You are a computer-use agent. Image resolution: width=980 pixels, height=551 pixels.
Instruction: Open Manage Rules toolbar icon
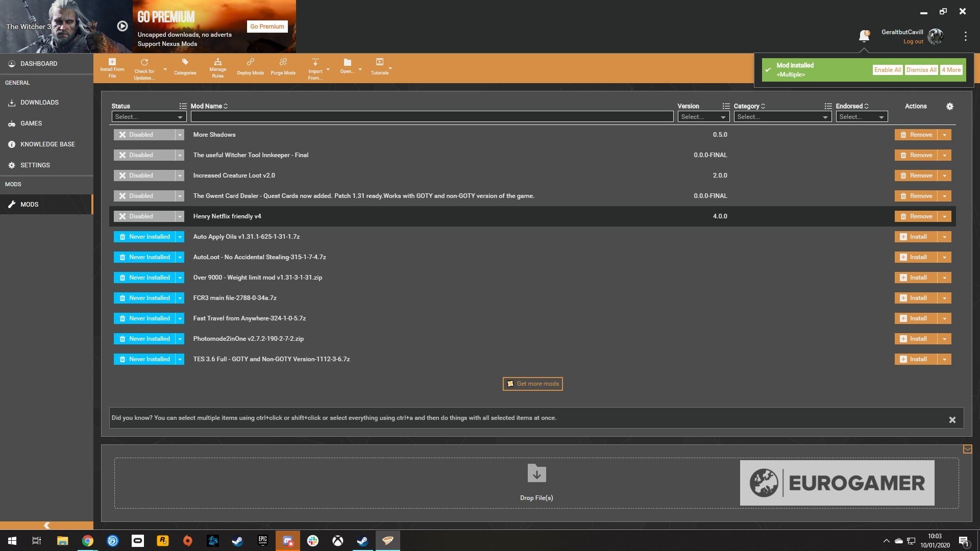click(x=217, y=68)
